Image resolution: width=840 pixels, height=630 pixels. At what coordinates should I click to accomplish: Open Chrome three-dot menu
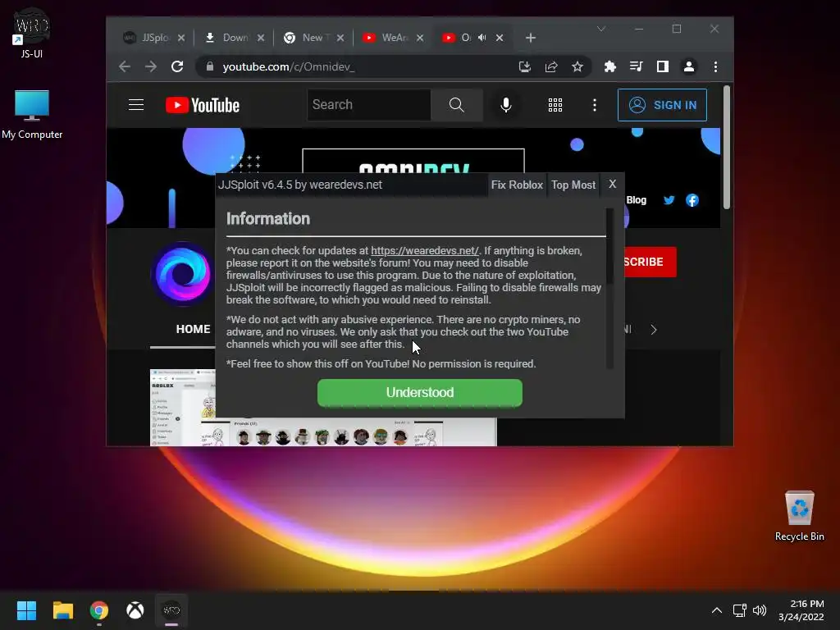[715, 66]
